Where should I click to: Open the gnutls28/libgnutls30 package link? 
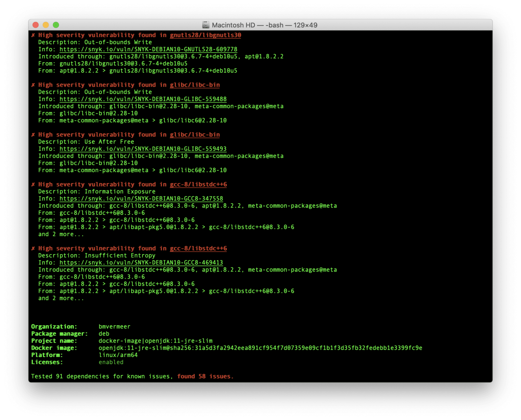point(205,35)
